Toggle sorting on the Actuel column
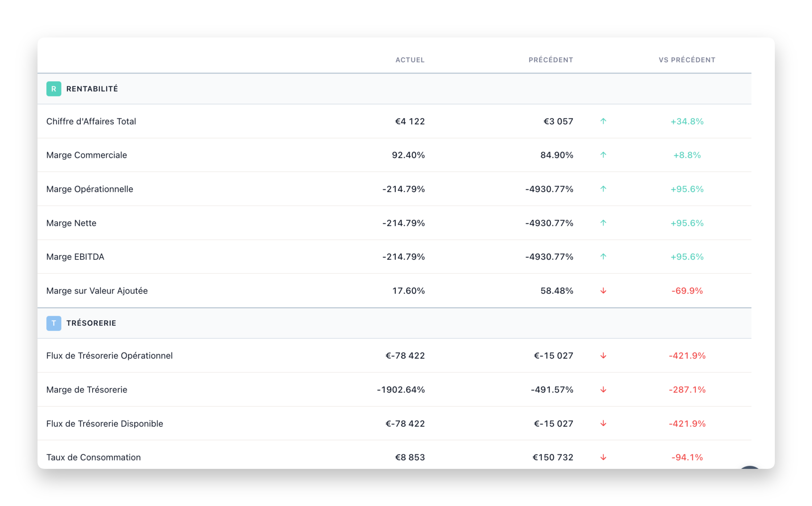This screenshot has height=506, width=812. [x=410, y=60]
